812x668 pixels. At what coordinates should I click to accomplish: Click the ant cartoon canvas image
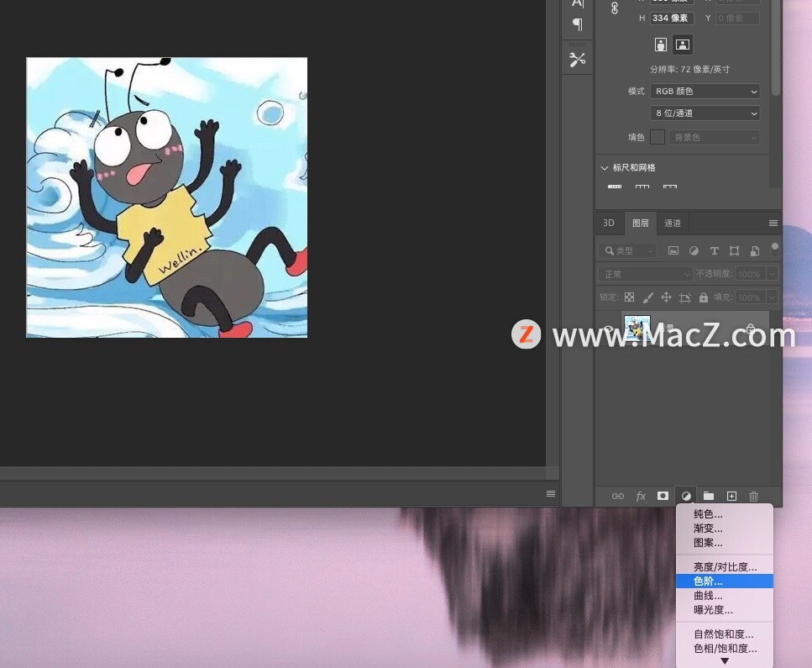click(167, 197)
